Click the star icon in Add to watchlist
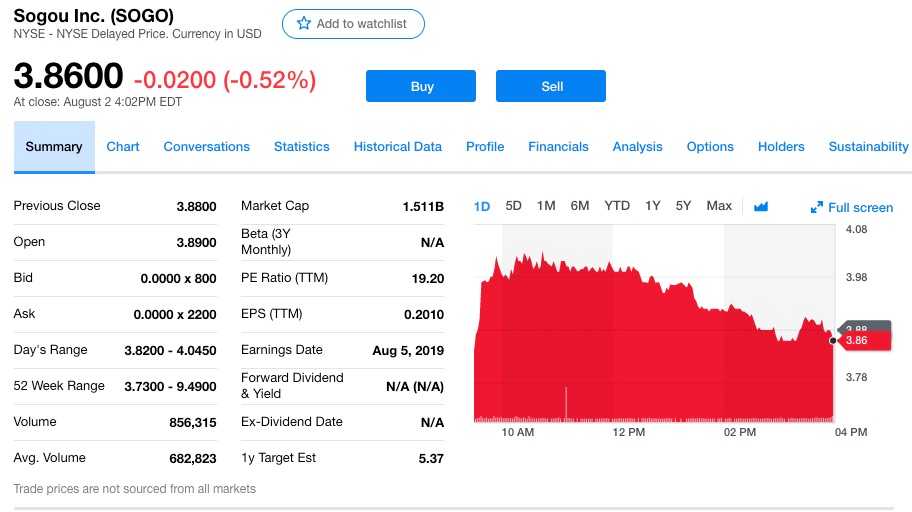This screenshot has height=512, width=912. [304, 23]
